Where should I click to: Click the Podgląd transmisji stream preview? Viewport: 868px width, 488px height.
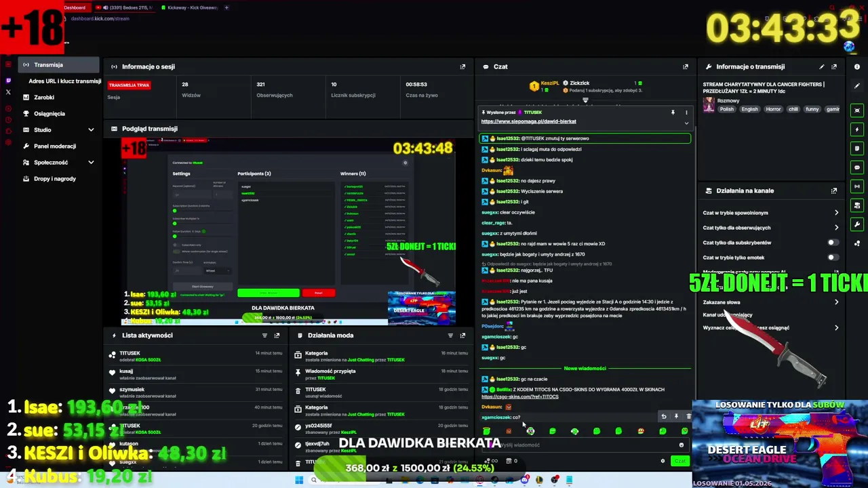[x=288, y=232]
